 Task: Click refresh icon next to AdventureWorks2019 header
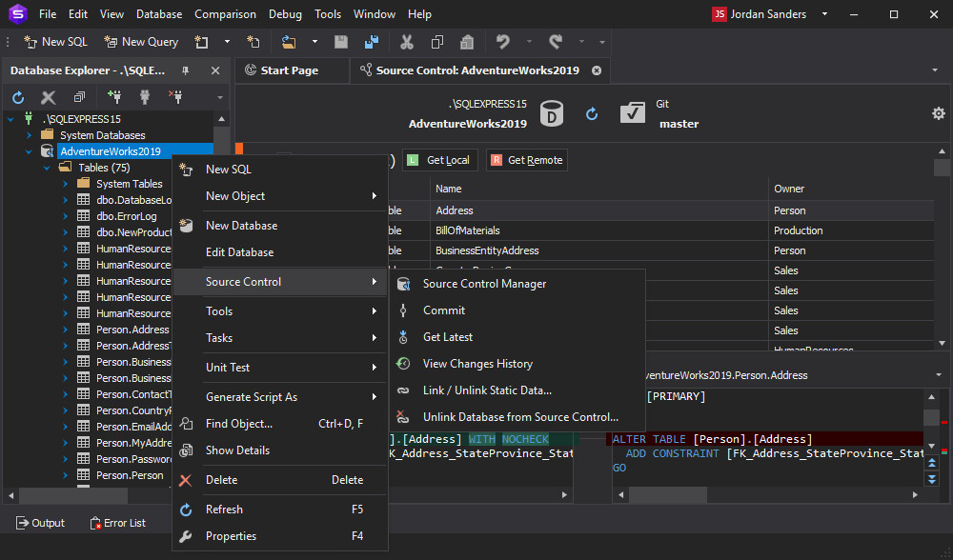pyautogui.click(x=592, y=114)
